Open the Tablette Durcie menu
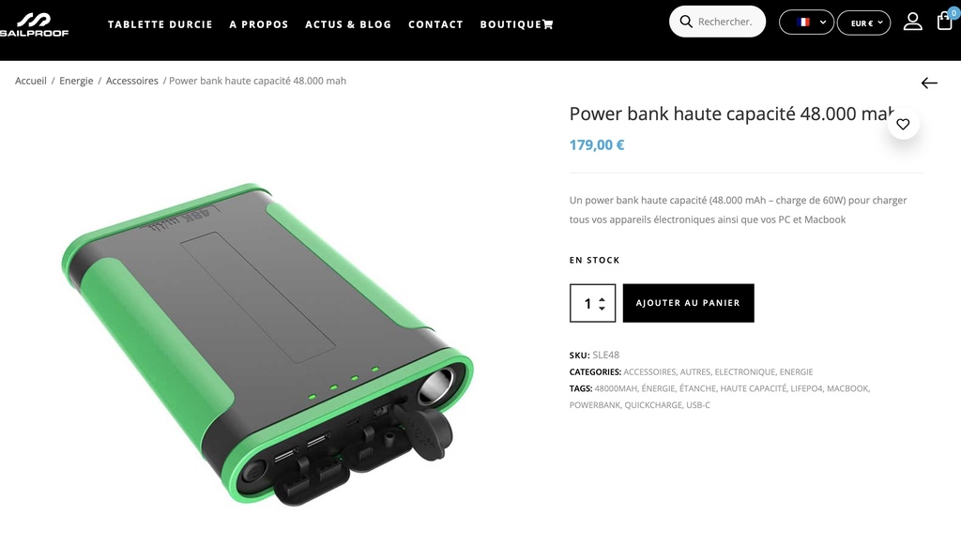The width and height of the screenshot is (961, 560). [x=160, y=24]
